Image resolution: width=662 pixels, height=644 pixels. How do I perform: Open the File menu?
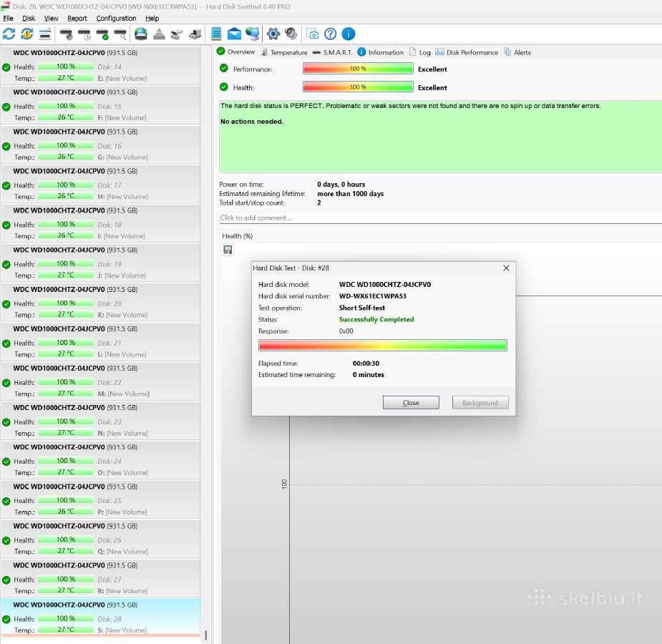(8, 18)
